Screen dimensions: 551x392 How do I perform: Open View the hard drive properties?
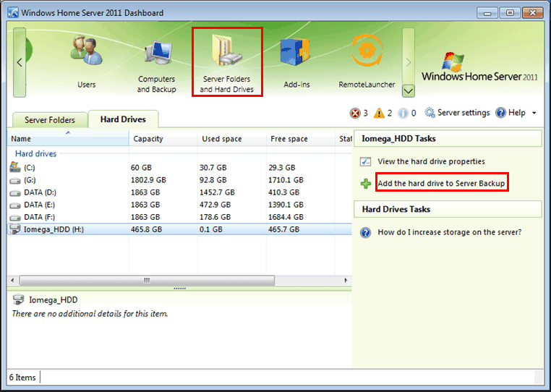tap(431, 161)
